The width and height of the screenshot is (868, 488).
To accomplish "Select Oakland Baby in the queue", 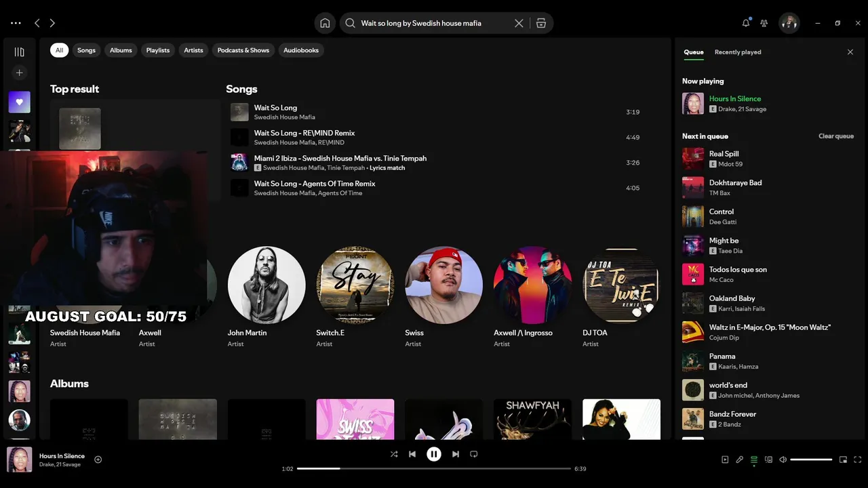I will (768, 303).
